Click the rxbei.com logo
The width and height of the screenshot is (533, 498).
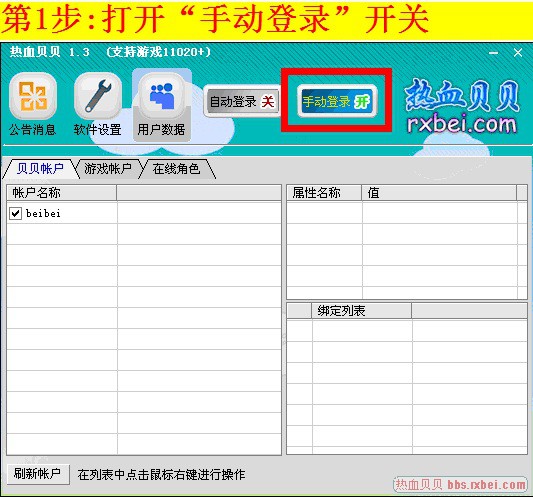462,106
